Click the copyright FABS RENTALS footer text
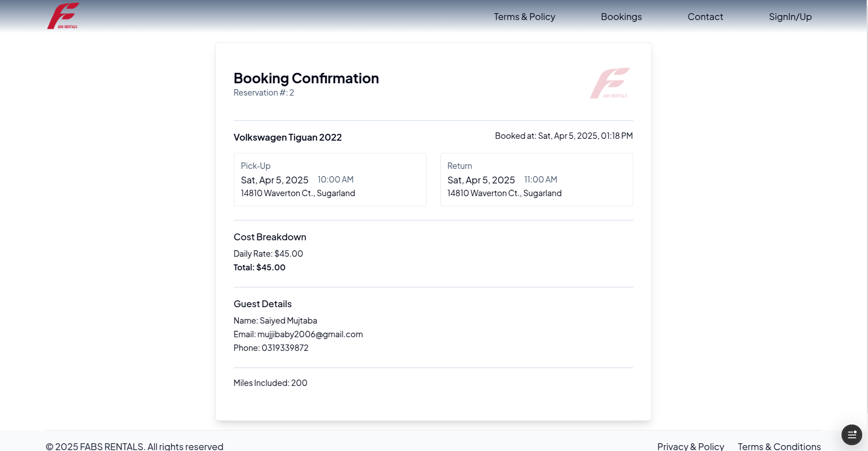 point(135,446)
